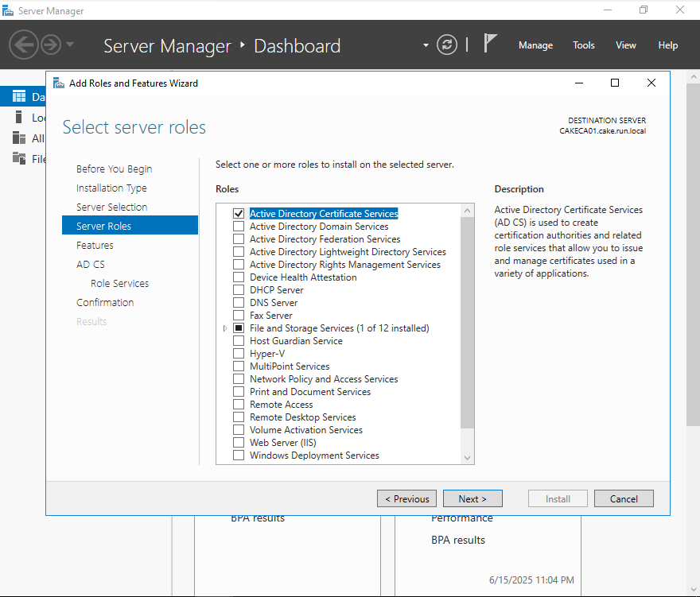Select the Dashboard icon in sidebar
The height and width of the screenshot is (597, 700).
(19, 96)
